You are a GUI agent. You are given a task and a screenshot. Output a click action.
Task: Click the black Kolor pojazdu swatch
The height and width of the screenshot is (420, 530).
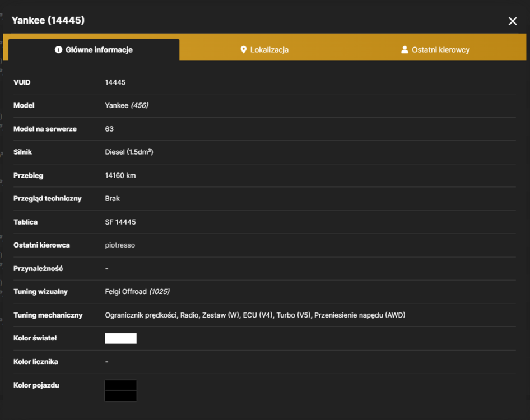pos(120,391)
